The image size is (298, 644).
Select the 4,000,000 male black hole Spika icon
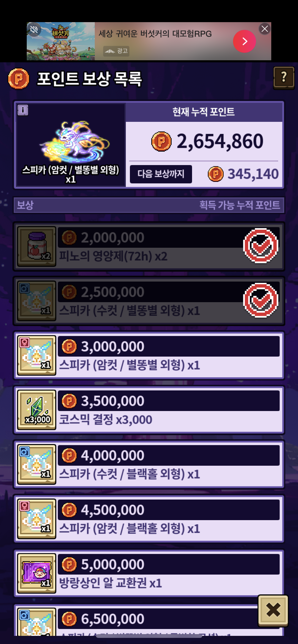tap(37, 464)
